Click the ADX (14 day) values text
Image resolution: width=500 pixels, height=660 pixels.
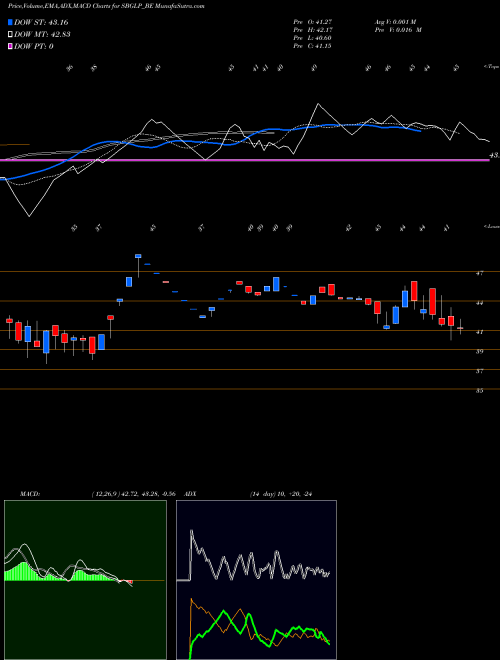[x=280, y=494]
